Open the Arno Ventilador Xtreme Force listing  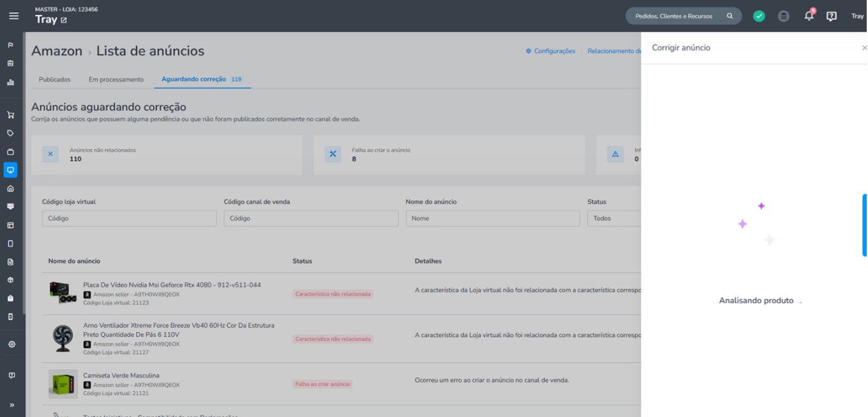(x=179, y=330)
